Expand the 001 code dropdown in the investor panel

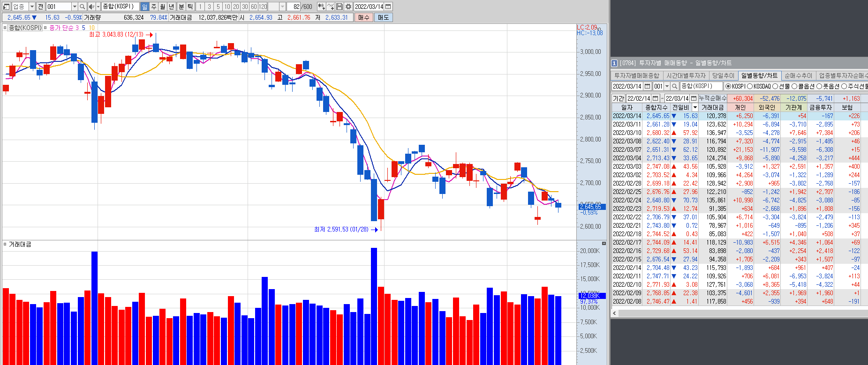tap(667, 86)
